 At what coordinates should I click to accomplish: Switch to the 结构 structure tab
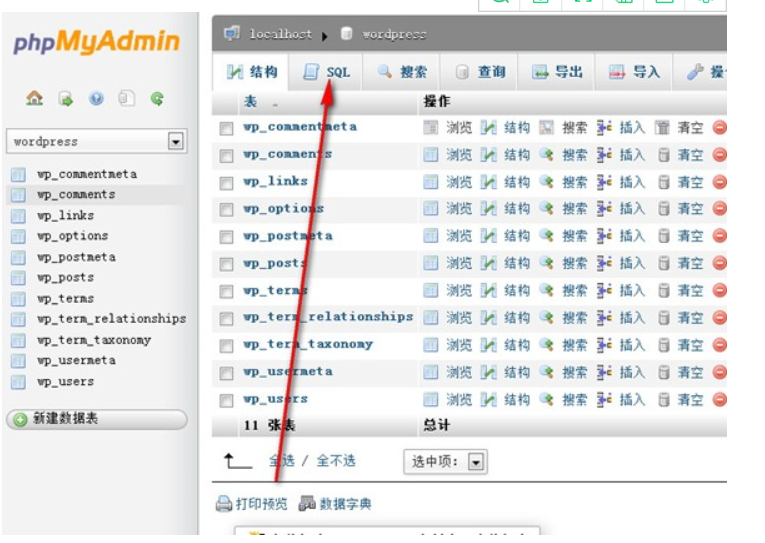252,72
